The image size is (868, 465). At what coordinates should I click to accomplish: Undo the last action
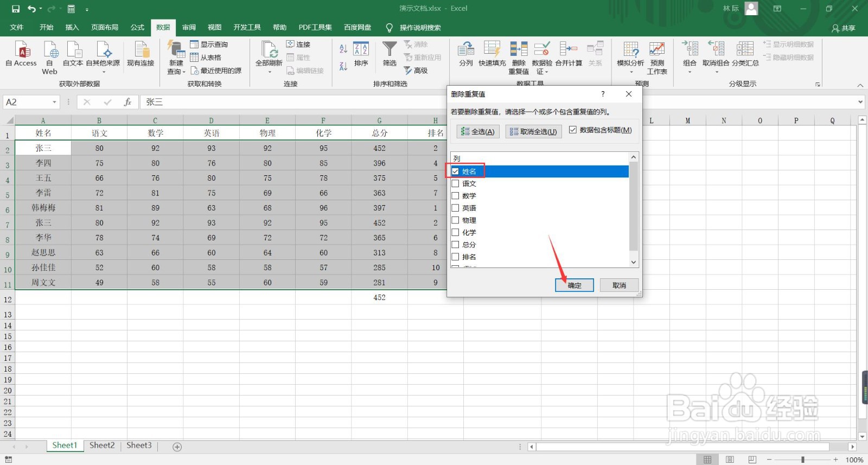(x=31, y=9)
